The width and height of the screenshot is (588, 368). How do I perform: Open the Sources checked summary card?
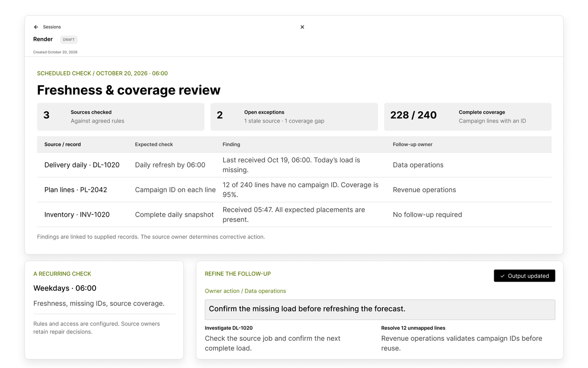tap(121, 116)
